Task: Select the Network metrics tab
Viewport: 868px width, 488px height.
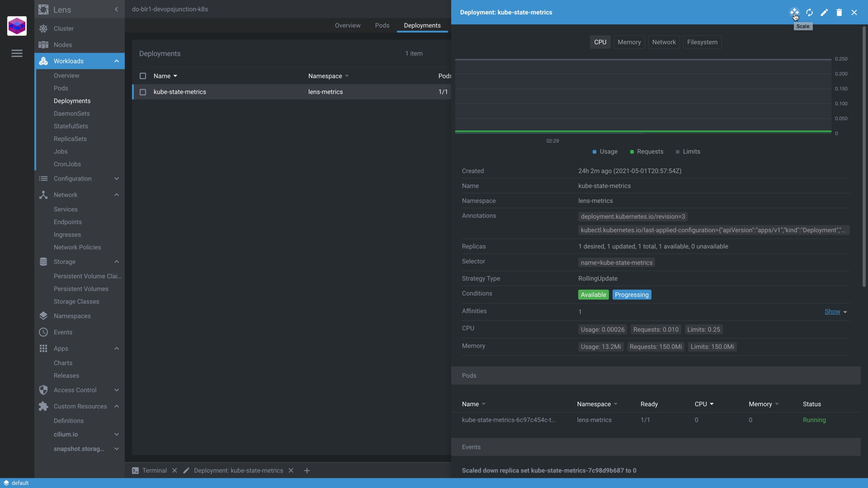Action: click(x=664, y=42)
